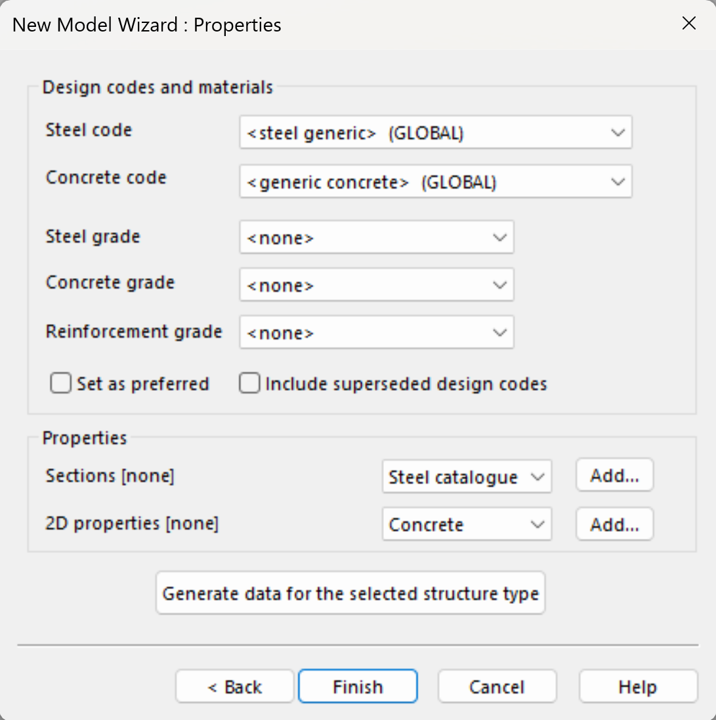The width and height of the screenshot is (716, 720).
Task: Click Add button for 2D properties
Action: (614, 524)
